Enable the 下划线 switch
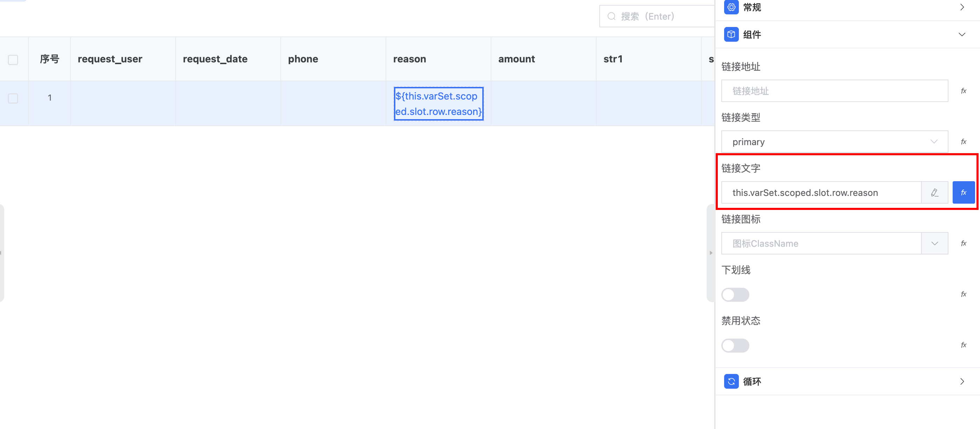 click(735, 295)
